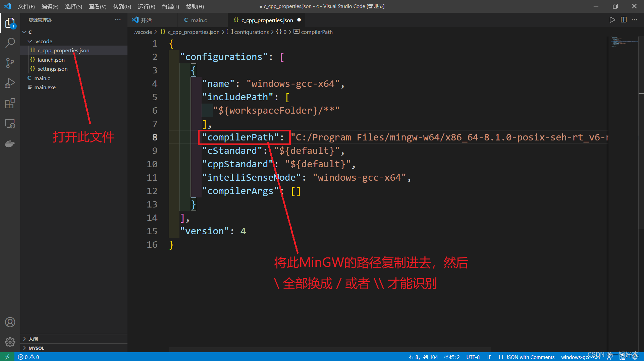
Task: Click the "cStandard" key on line 9
Action: tap(232, 151)
